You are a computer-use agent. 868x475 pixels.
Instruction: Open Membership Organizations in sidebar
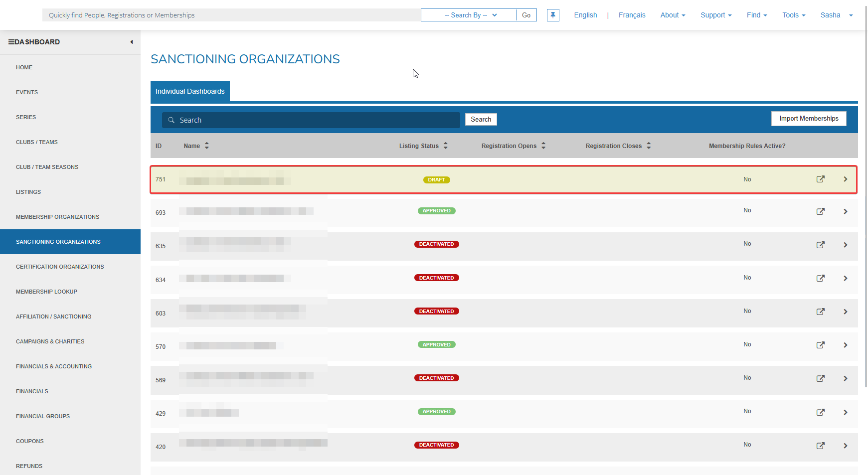coord(57,217)
